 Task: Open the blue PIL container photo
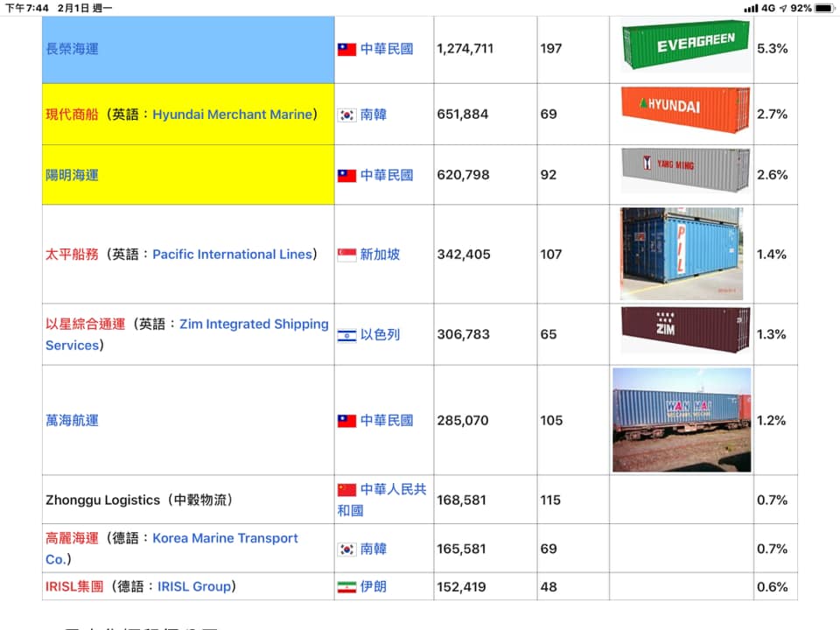pos(682,254)
